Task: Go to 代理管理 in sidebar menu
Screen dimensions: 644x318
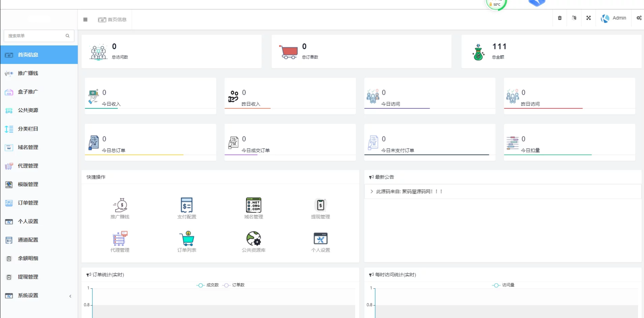Action: [x=28, y=166]
